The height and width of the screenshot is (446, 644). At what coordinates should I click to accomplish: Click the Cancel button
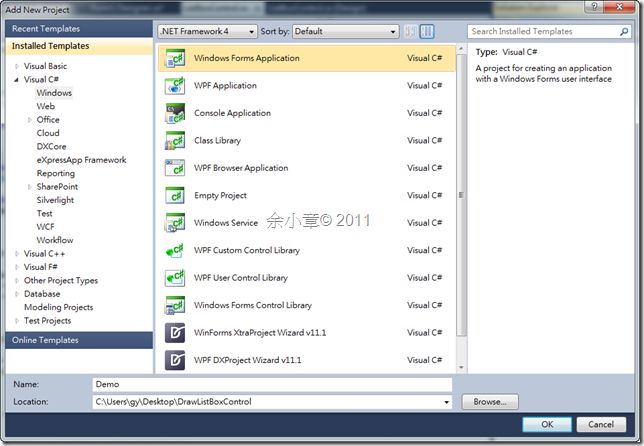point(601,425)
